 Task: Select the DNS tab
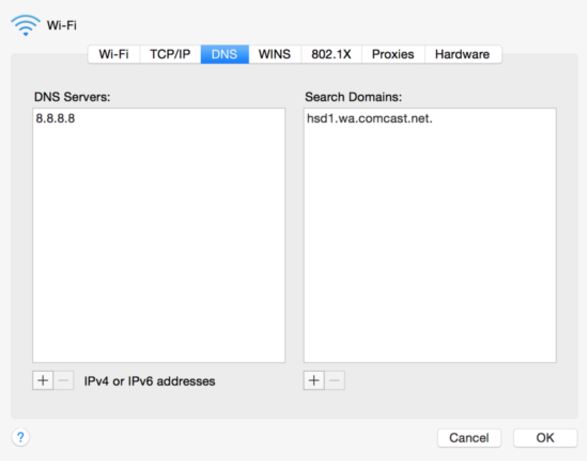click(x=225, y=54)
